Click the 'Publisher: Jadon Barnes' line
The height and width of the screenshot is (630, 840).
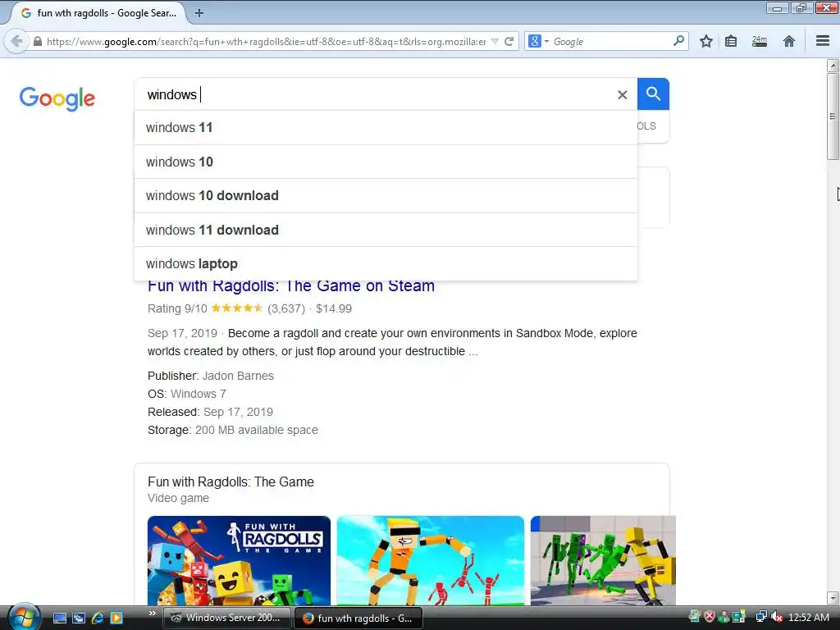click(x=211, y=376)
